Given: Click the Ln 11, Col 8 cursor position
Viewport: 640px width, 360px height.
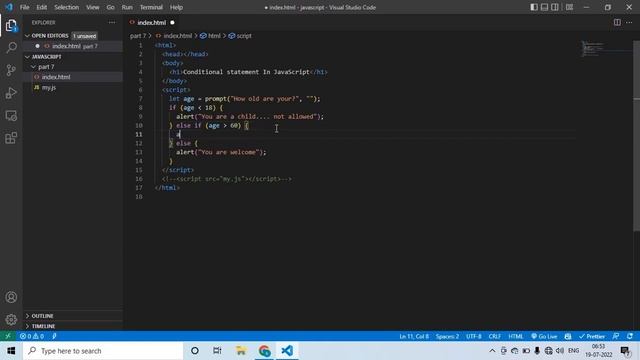Looking at the screenshot, I should [414, 336].
